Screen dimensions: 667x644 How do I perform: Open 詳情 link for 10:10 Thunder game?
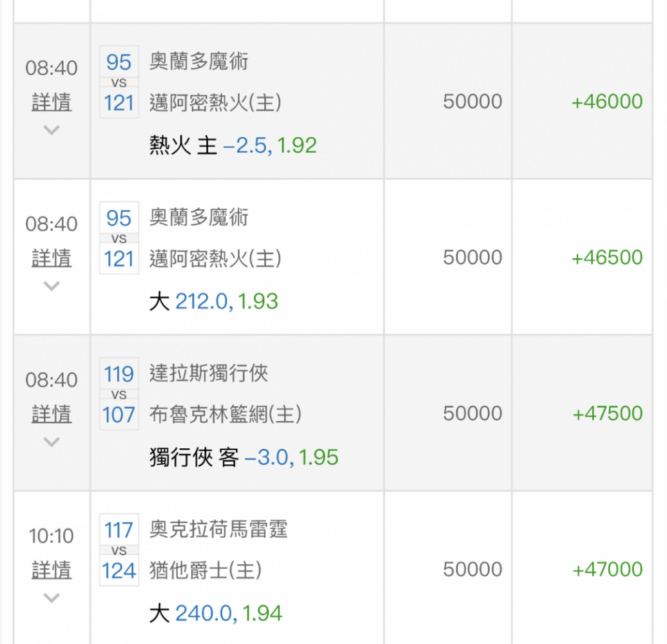tap(52, 571)
